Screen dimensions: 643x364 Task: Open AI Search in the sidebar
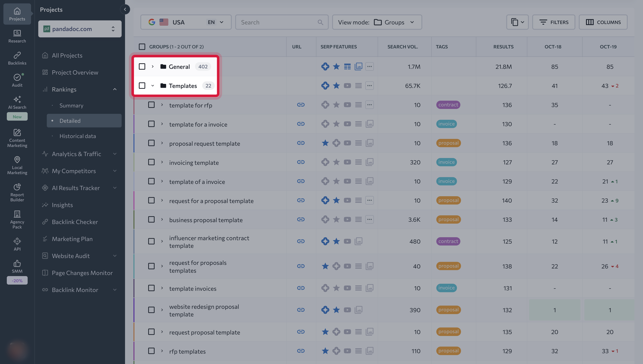click(17, 103)
